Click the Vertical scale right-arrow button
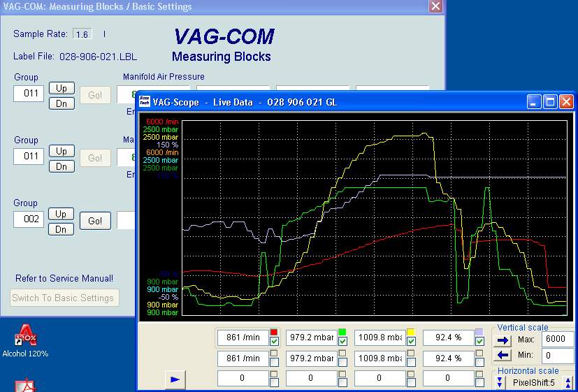The width and height of the screenshot is (578, 392). point(503,340)
